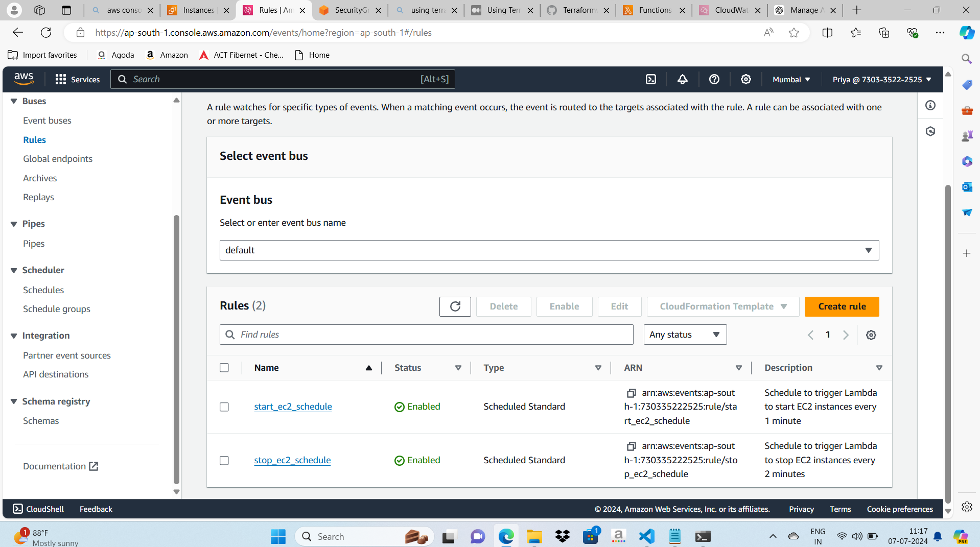
Task: Open API destinations in sidebar
Action: [x=56, y=374]
